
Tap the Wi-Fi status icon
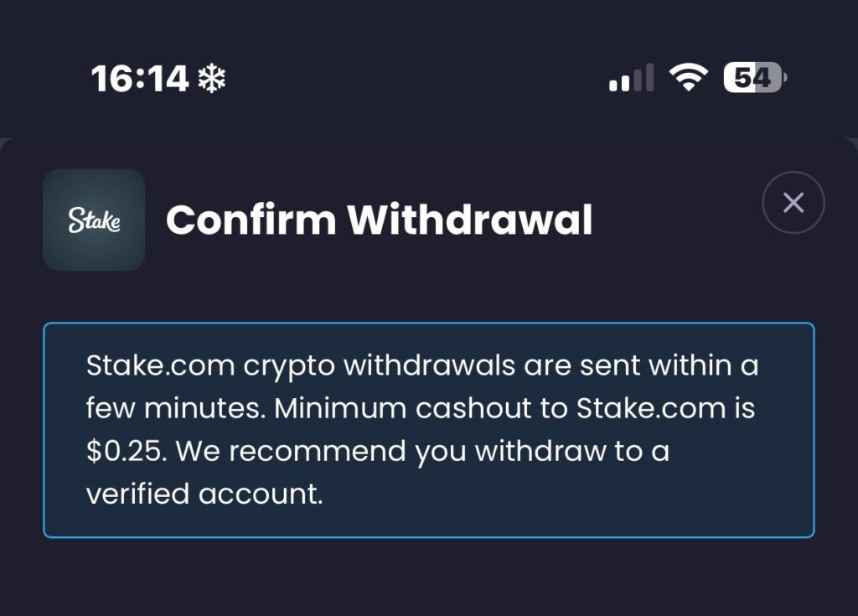[x=687, y=79]
